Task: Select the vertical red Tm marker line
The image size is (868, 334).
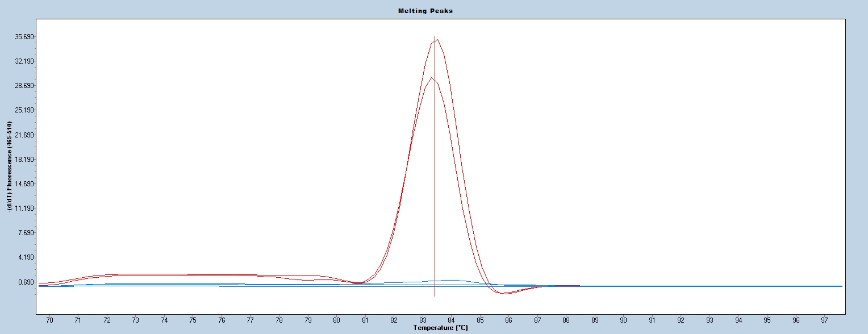Action: coord(435,170)
